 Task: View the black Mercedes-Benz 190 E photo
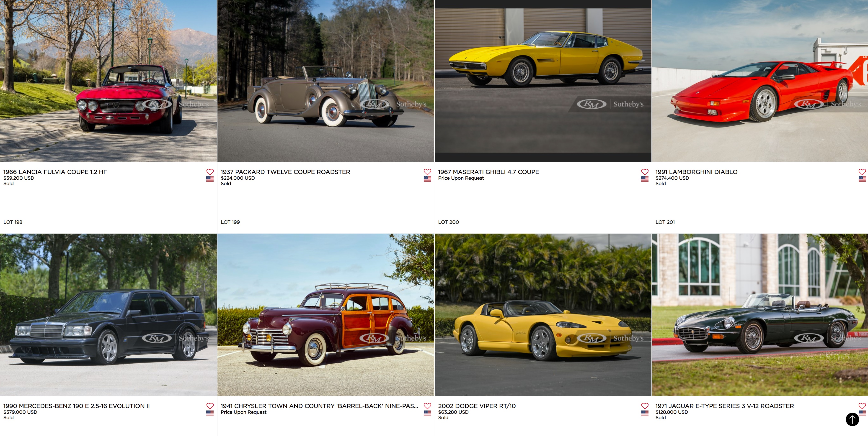[x=108, y=315]
